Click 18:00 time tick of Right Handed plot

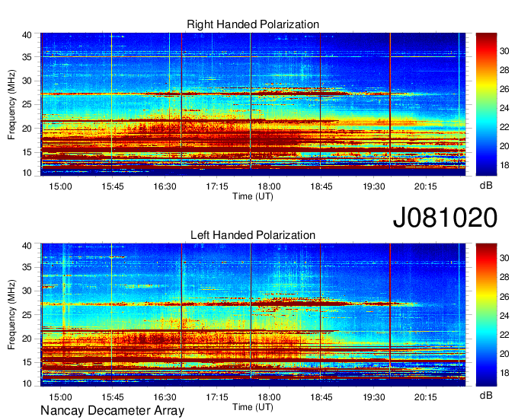click(x=269, y=186)
